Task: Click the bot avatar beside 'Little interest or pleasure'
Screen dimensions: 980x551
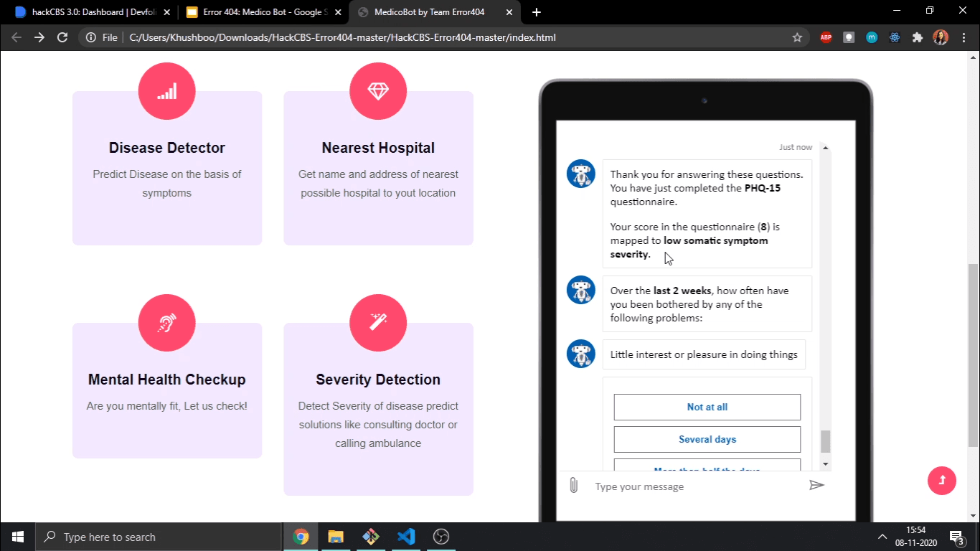Action: (x=581, y=354)
